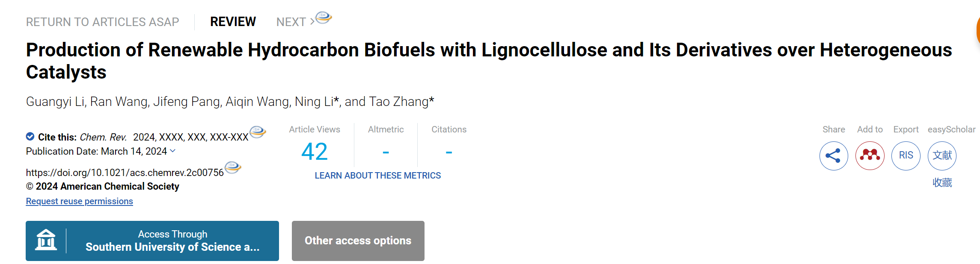
Task: Export citation with RIS icon
Action: (906, 155)
